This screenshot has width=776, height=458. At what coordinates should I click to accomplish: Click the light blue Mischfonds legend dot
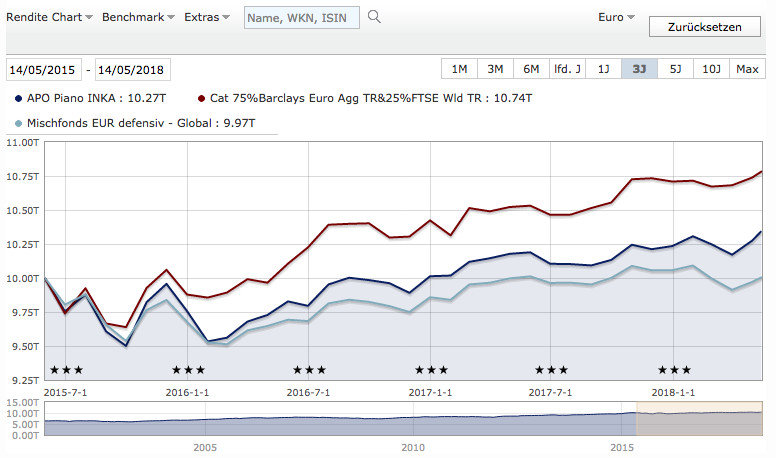pos(18,123)
